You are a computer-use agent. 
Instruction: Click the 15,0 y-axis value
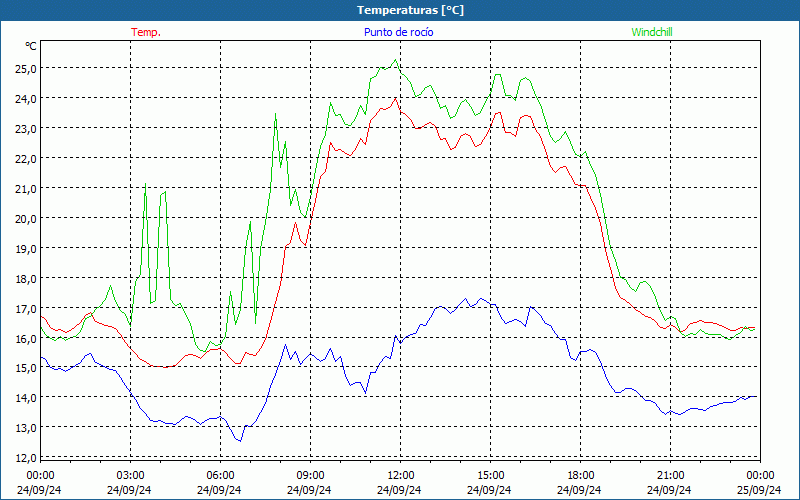pyautogui.click(x=25, y=368)
